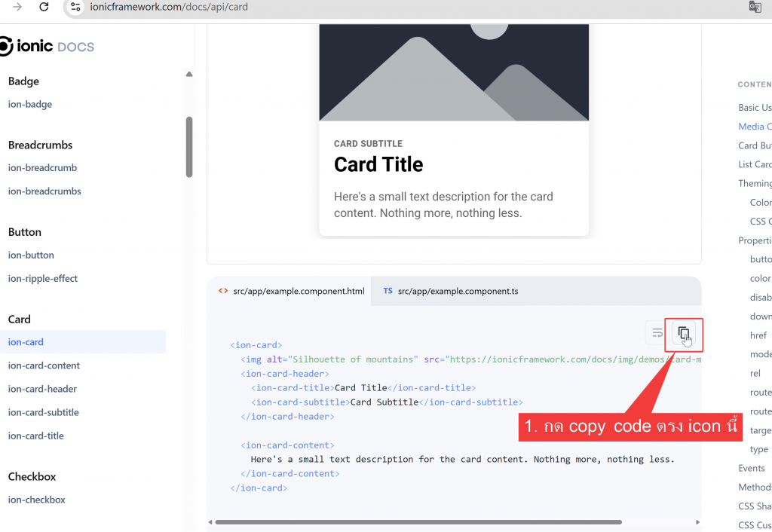The height and width of the screenshot is (532, 772).
Task: Go to the ion-badge page
Action: click(30, 104)
